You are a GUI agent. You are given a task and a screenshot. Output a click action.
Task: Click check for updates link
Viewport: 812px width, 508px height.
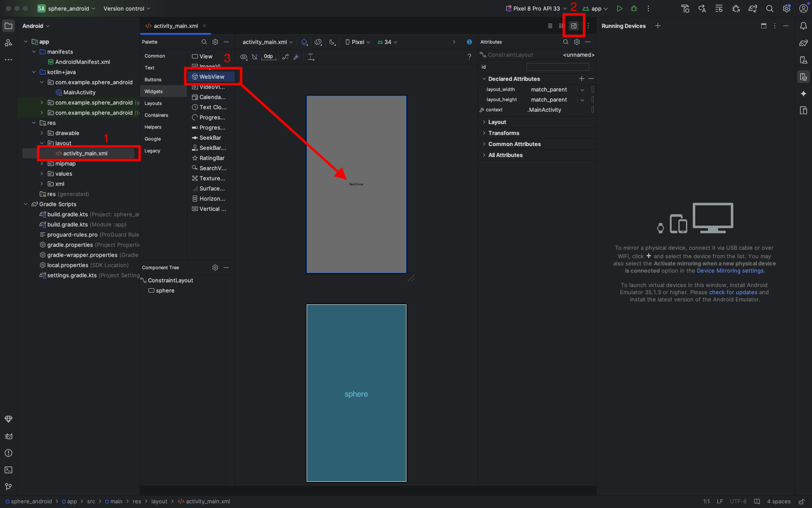pos(733,293)
